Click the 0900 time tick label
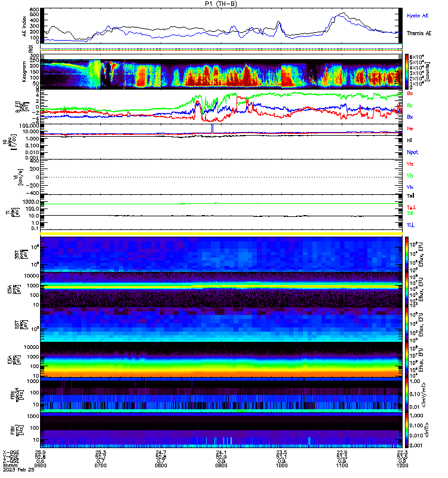The width and height of the screenshot is (448, 478). tap(221, 465)
